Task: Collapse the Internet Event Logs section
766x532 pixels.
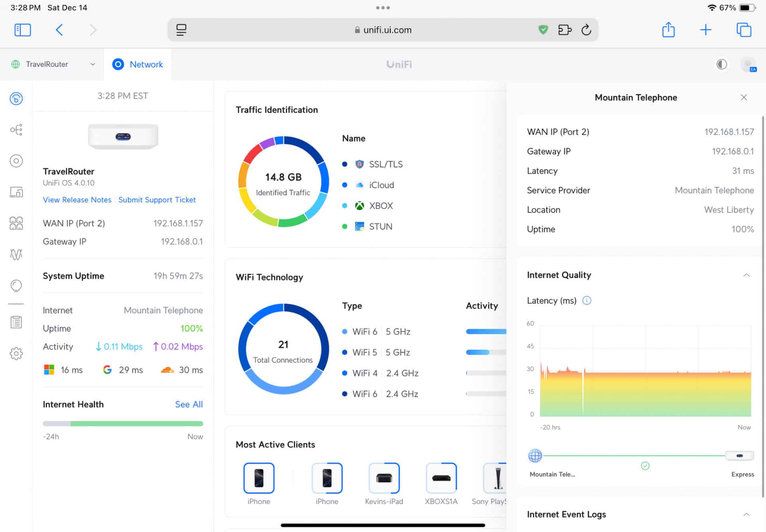Action: pos(746,514)
